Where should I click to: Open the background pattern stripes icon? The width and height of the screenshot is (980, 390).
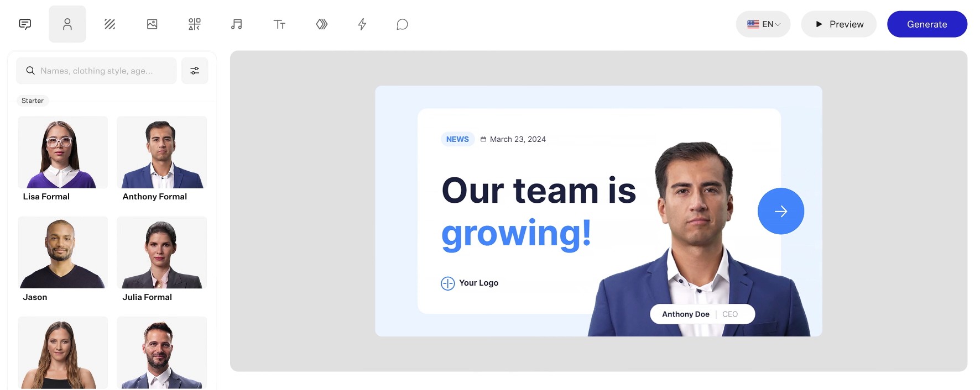(110, 24)
